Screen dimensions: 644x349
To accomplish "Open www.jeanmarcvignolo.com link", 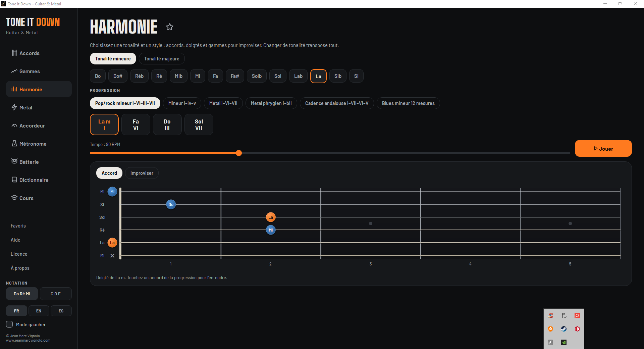I will 28,340.
